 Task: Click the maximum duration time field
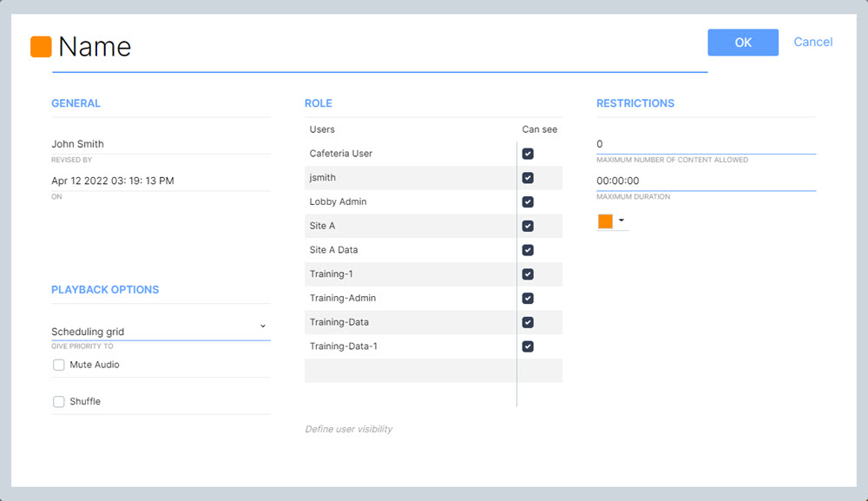click(x=705, y=181)
